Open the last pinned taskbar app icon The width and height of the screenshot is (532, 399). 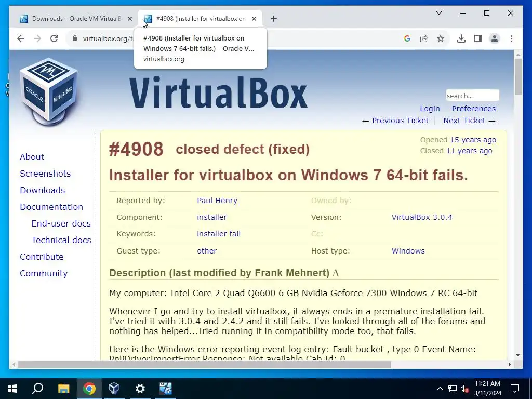pyautogui.click(x=166, y=389)
